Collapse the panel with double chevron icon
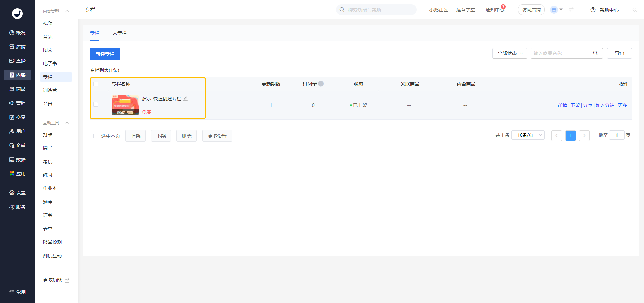This screenshot has height=303, width=644. click(x=634, y=10)
